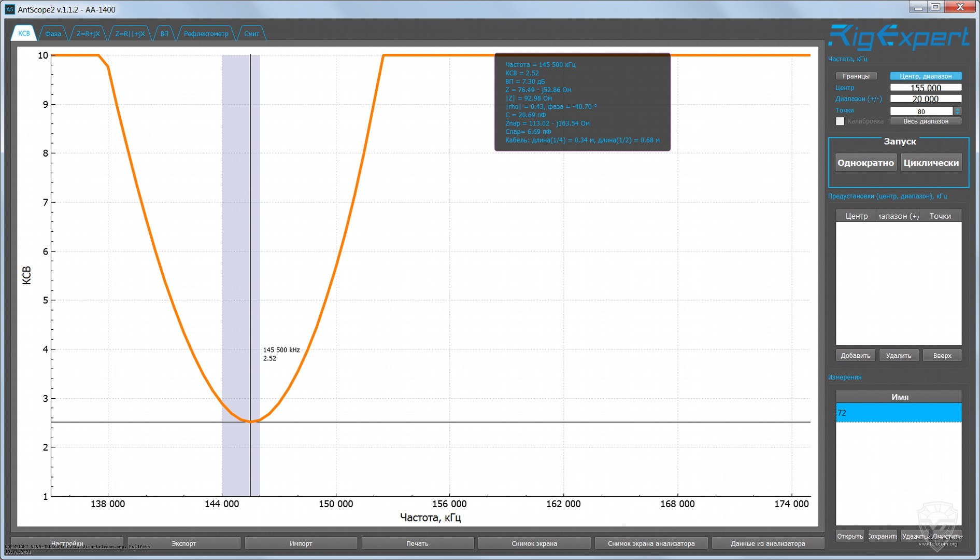Image resolution: width=980 pixels, height=560 pixels.
Task: Click the Экспорт button
Action: coord(183,543)
